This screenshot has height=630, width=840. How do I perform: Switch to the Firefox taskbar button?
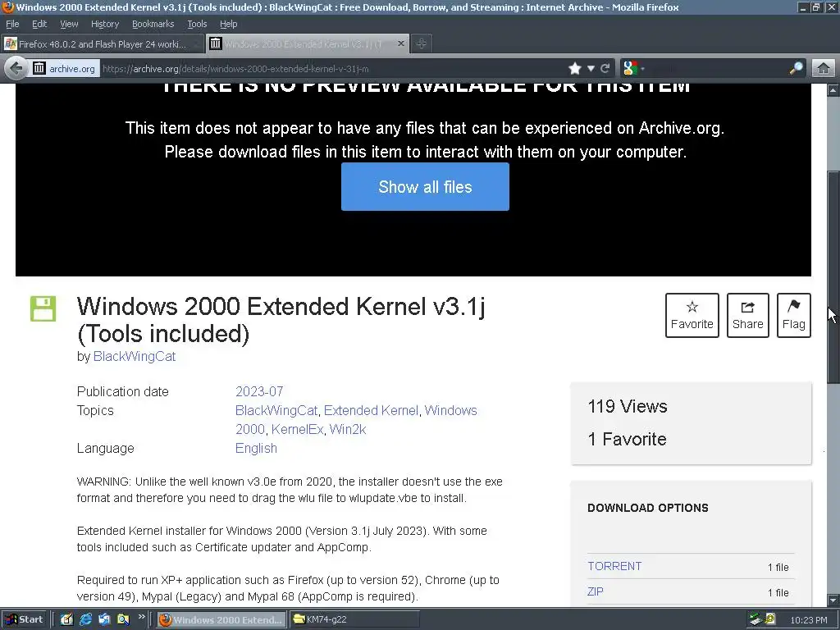tap(221, 620)
